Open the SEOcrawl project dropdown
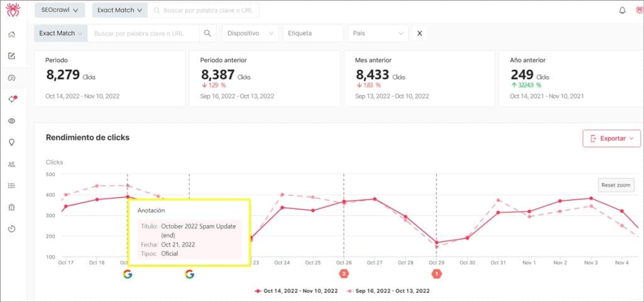Screen dimensions: 644x302 click(x=60, y=10)
